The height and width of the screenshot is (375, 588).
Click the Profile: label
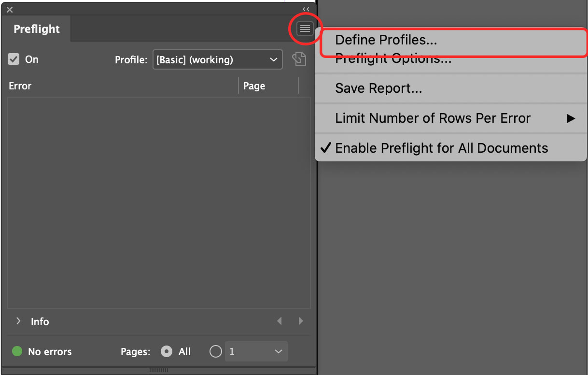pos(131,60)
